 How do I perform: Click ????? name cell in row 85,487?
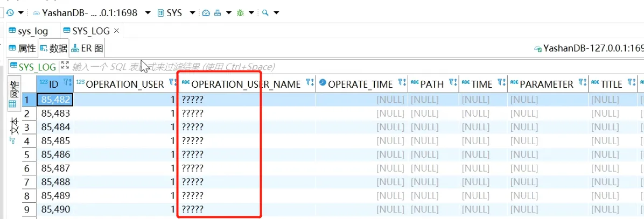(247, 168)
